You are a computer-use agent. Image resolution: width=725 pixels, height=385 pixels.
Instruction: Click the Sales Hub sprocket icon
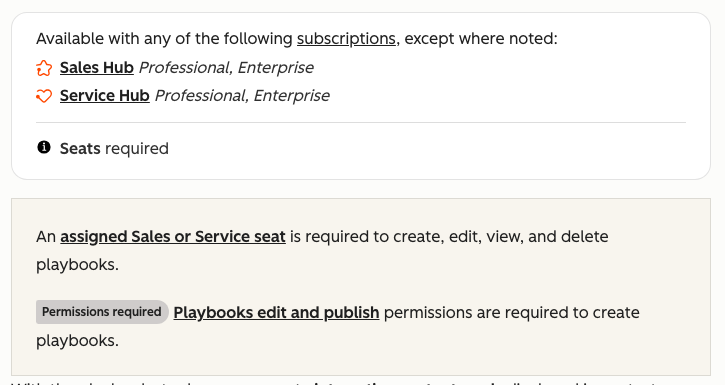click(x=44, y=68)
